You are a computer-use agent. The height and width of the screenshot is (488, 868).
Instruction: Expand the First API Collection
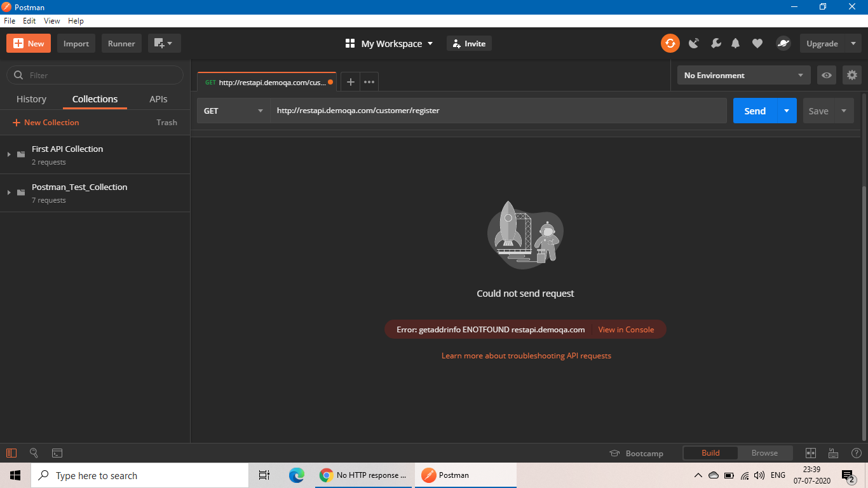point(9,154)
